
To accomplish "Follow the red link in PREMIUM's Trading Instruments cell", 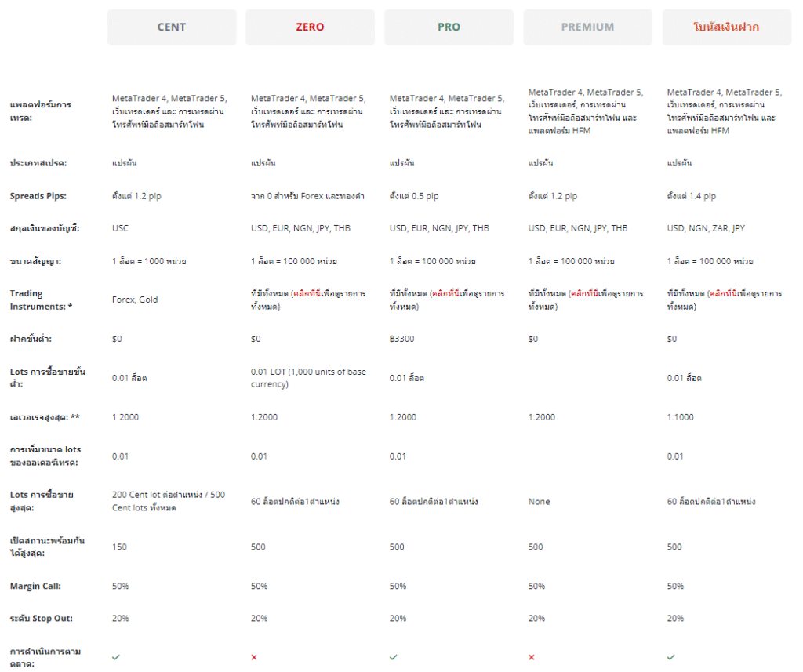I will (585, 293).
